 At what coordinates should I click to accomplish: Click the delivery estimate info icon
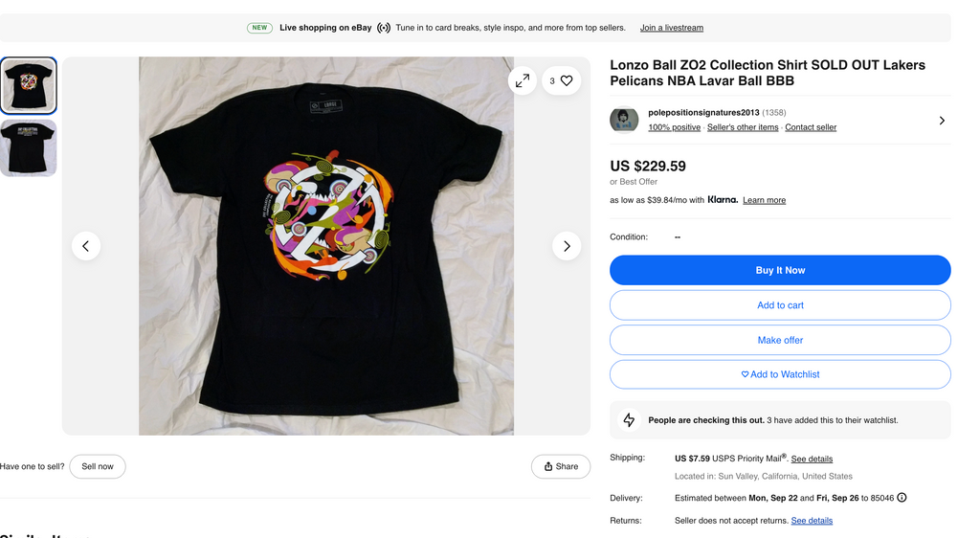[x=902, y=498]
